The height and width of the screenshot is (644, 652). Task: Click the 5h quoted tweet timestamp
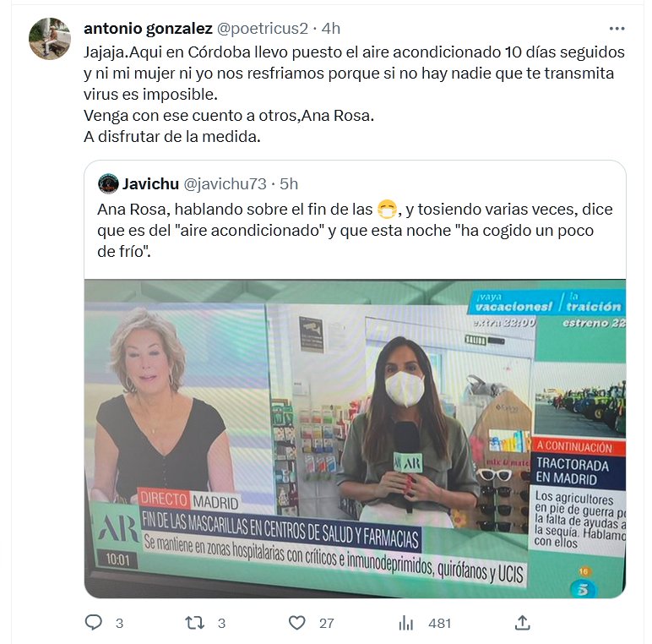pyautogui.click(x=289, y=183)
